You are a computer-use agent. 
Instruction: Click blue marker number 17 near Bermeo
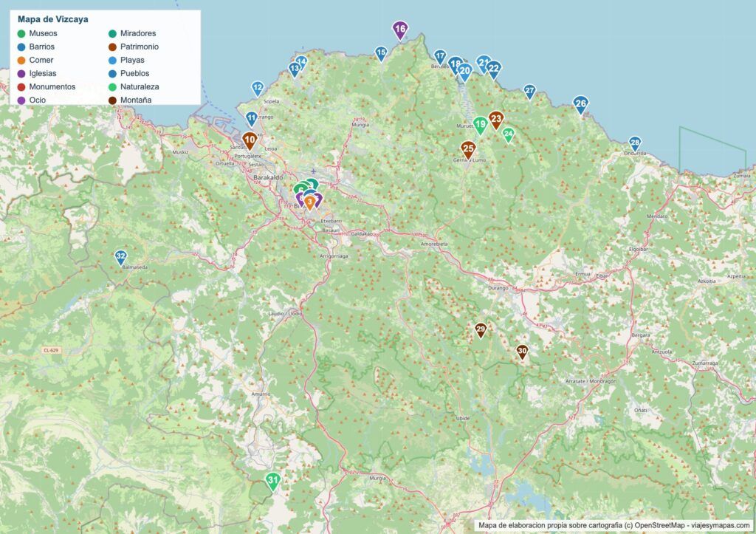pyautogui.click(x=440, y=57)
